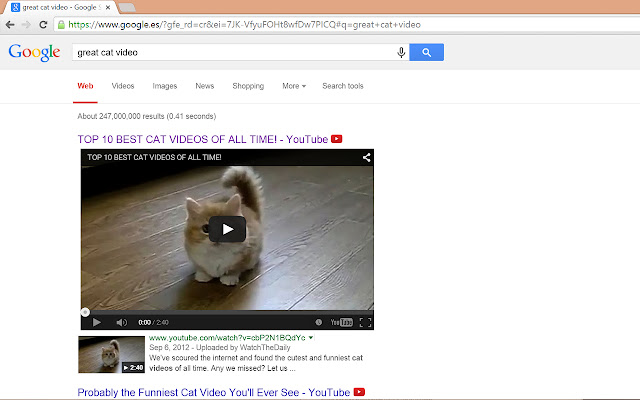Click the small play button in the player controls
Image resolution: width=640 pixels, height=400 pixels.
[97, 322]
